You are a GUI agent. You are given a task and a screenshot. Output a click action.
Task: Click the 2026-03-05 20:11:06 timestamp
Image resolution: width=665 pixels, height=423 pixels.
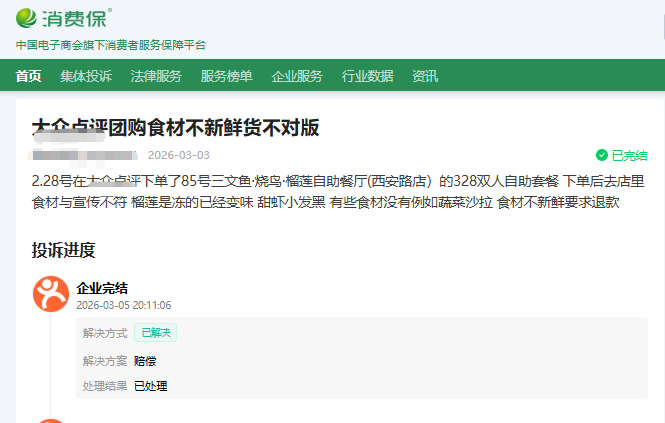[124, 305]
